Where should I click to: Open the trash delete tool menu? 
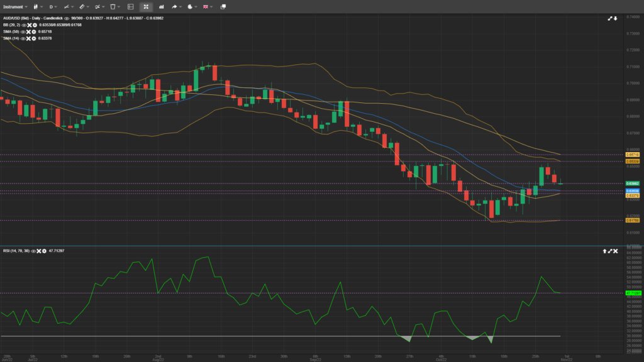114,6
